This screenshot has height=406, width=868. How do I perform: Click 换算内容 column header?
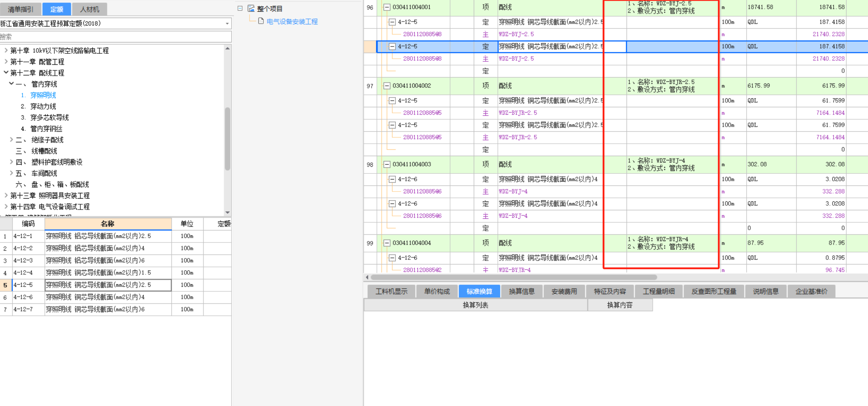pos(620,305)
